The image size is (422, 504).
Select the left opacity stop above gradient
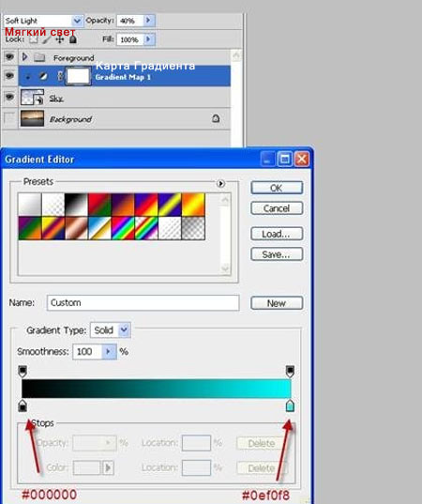pos(23,371)
